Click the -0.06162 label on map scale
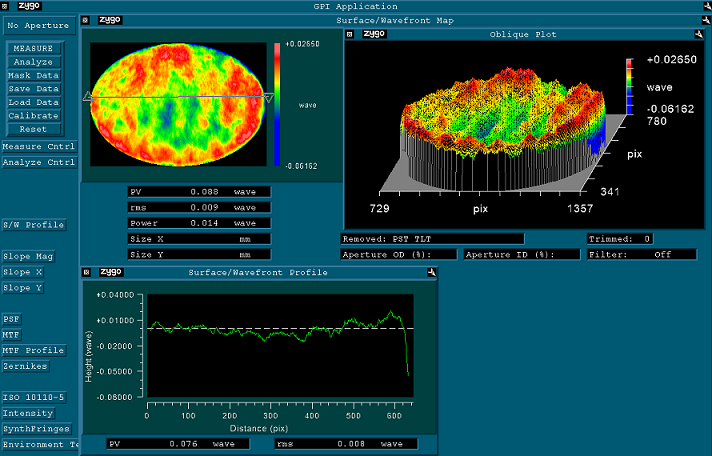The height and width of the screenshot is (456, 712). tap(302, 166)
